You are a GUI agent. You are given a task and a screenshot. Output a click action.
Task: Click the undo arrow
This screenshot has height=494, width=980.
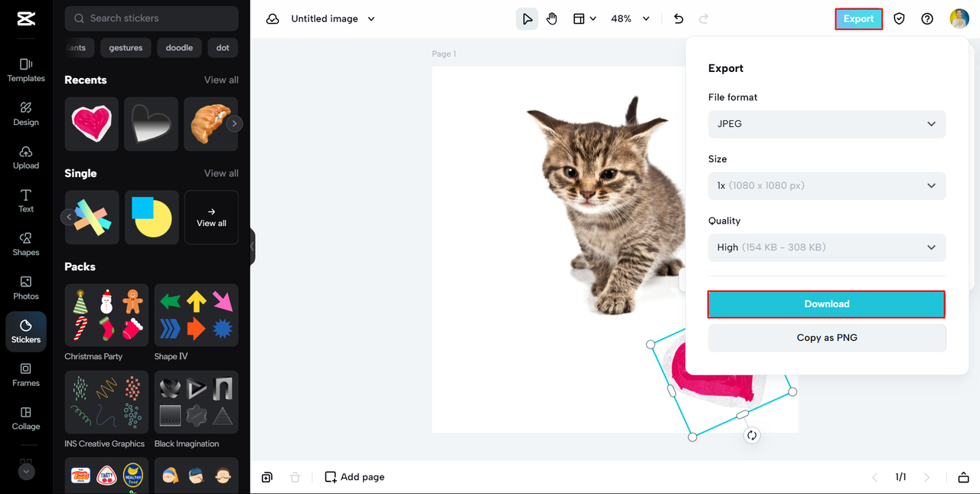point(678,19)
